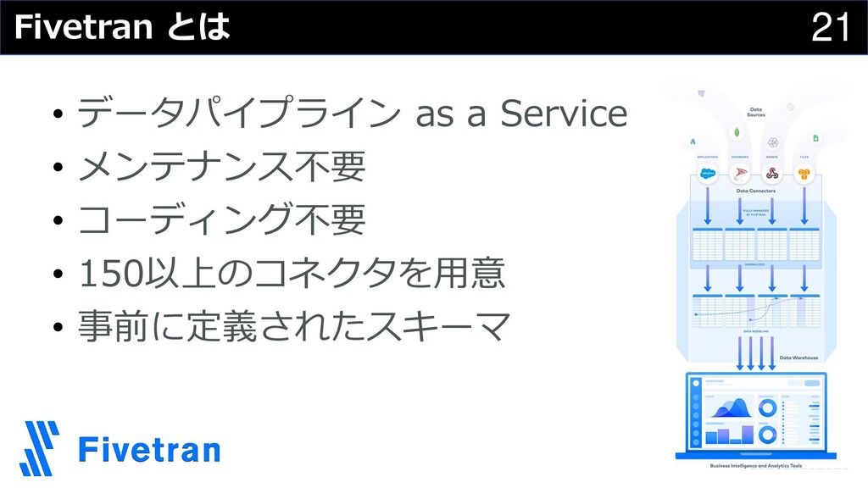Click the Fivetran logo mark at bottom left

[40, 448]
